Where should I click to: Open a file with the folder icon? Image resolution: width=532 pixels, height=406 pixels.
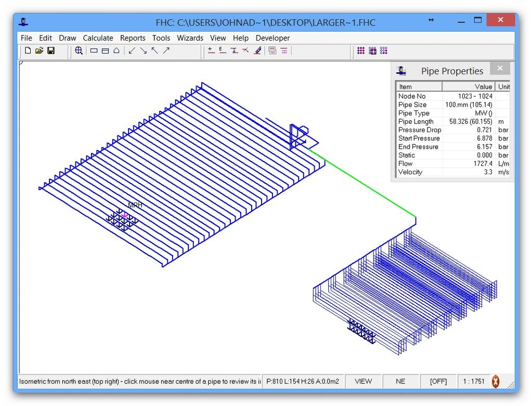pos(40,51)
